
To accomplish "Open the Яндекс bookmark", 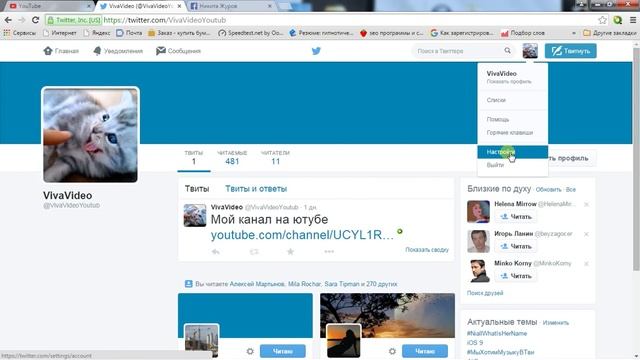I will [x=97, y=33].
